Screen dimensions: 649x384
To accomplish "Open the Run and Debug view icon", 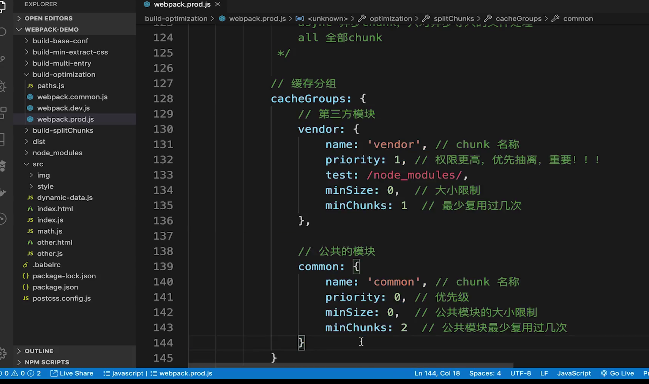I will [2, 86].
